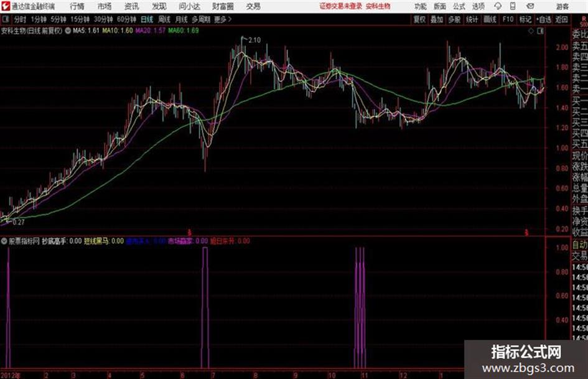This screenshot has width=588, height=379.
Task: Click the MA10: 1.60 value label
Action: [x=118, y=30]
